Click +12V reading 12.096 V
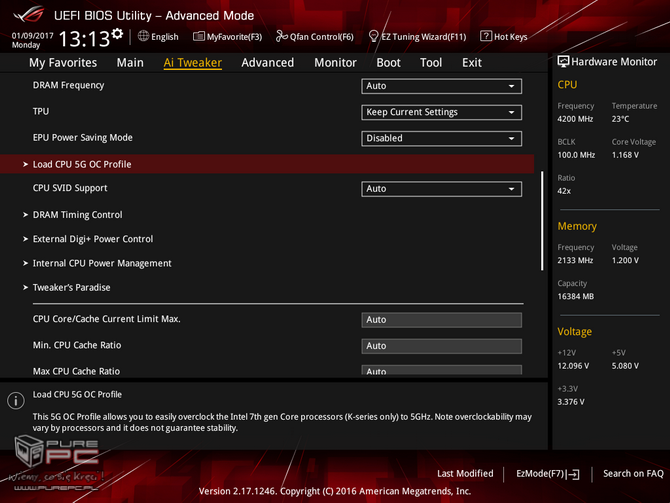This screenshot has width=670, height=503. coord(573,366)
